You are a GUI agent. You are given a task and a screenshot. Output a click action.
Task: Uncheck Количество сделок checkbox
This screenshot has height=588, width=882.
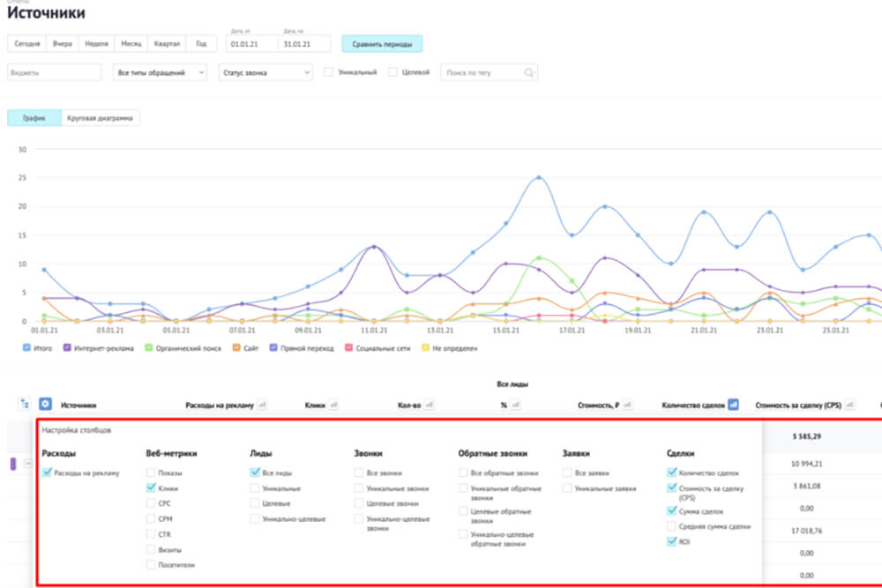[x=671, y=473]
